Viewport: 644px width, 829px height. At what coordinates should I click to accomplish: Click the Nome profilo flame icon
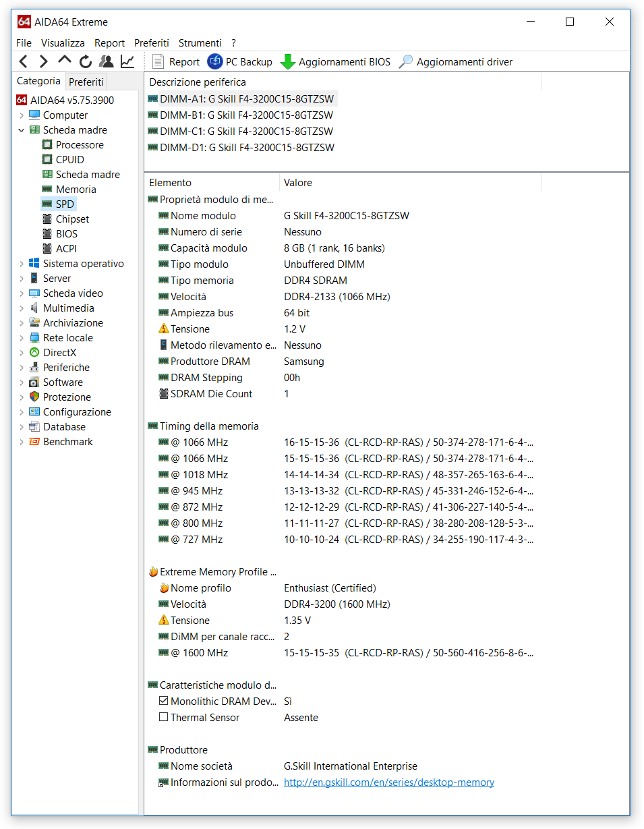click(x=164, y=588)
